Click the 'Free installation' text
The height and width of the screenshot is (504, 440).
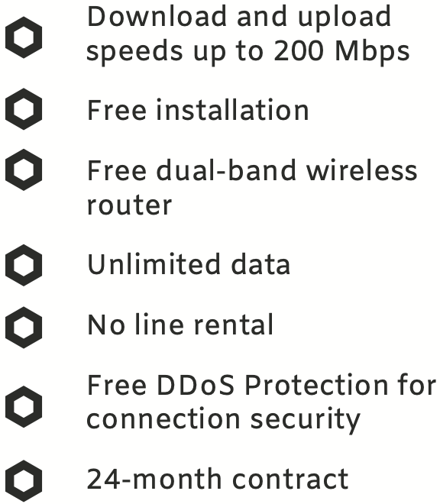click(x=198, y=110)
